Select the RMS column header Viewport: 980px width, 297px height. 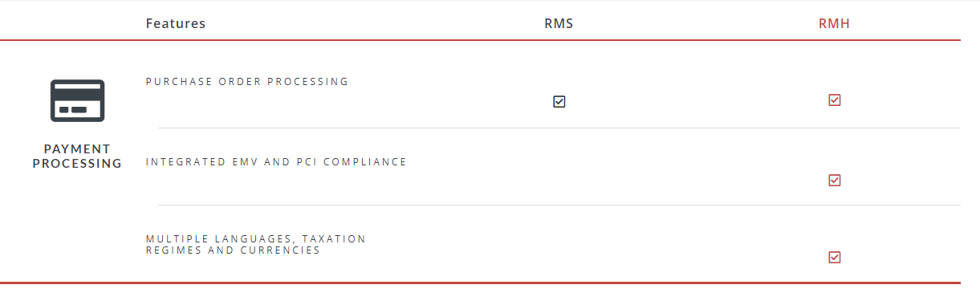click(559, 23)
